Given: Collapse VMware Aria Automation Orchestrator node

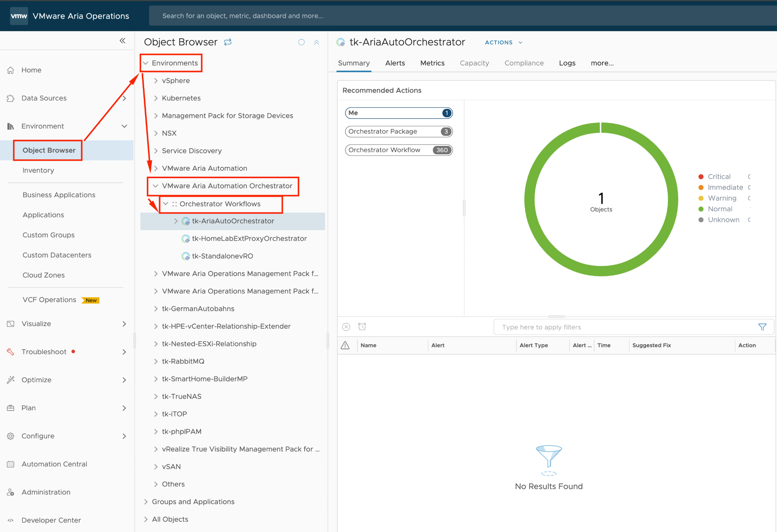Looking at the screenshot, I should pyautogui.click(x=156, y=186).
